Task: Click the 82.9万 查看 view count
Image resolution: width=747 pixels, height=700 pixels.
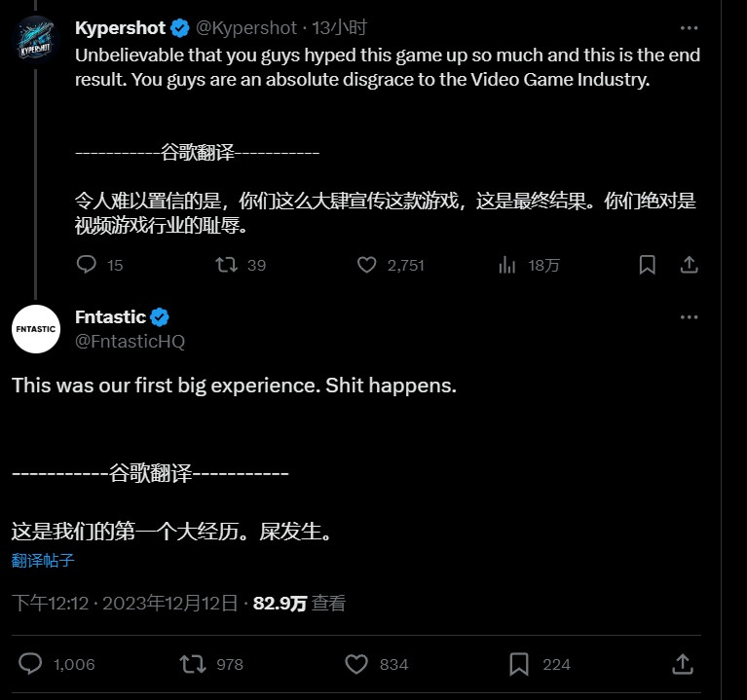Action: click(299, 604)
